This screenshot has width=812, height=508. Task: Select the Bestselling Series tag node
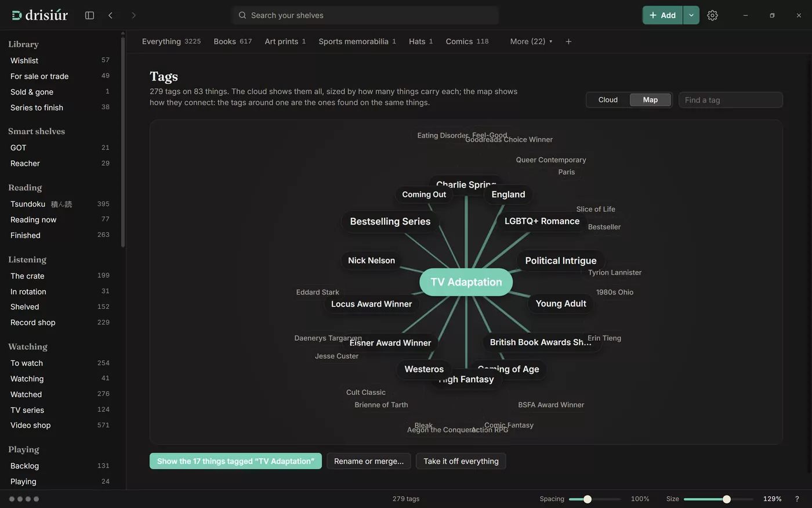pyautogui.click(x=390, y=222)
